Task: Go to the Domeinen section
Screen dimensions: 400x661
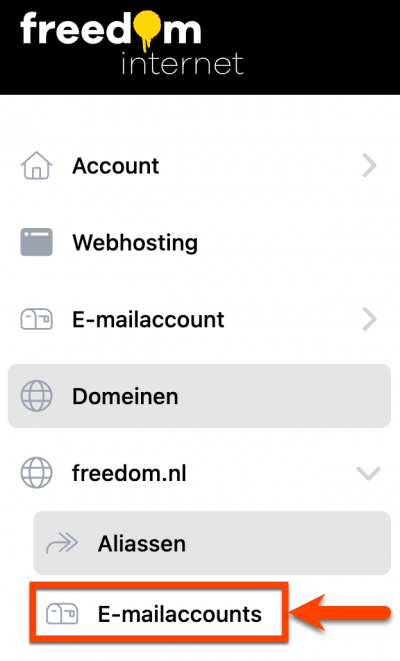Action: coord(199,396)
